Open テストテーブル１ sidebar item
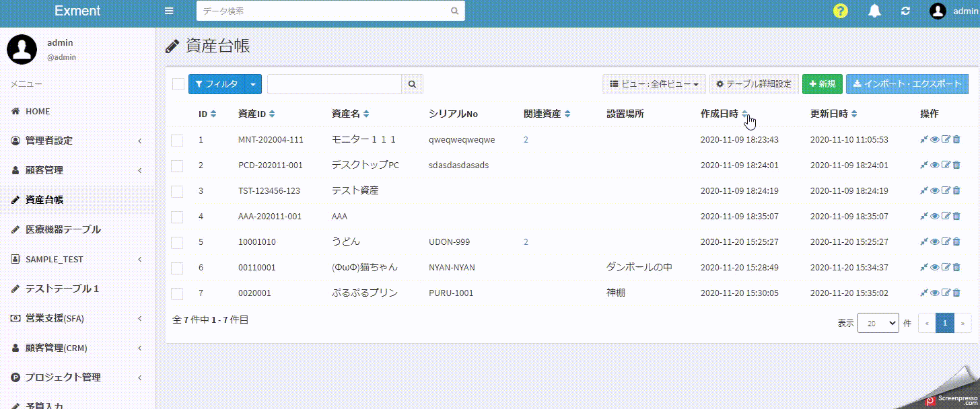The image size is (980, 409). tap(77, 289)
